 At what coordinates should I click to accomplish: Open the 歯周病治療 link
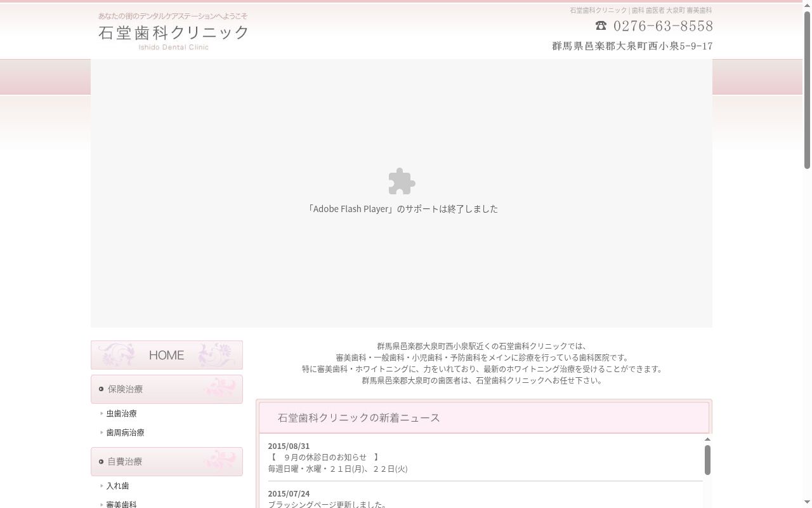click(125, 432)
